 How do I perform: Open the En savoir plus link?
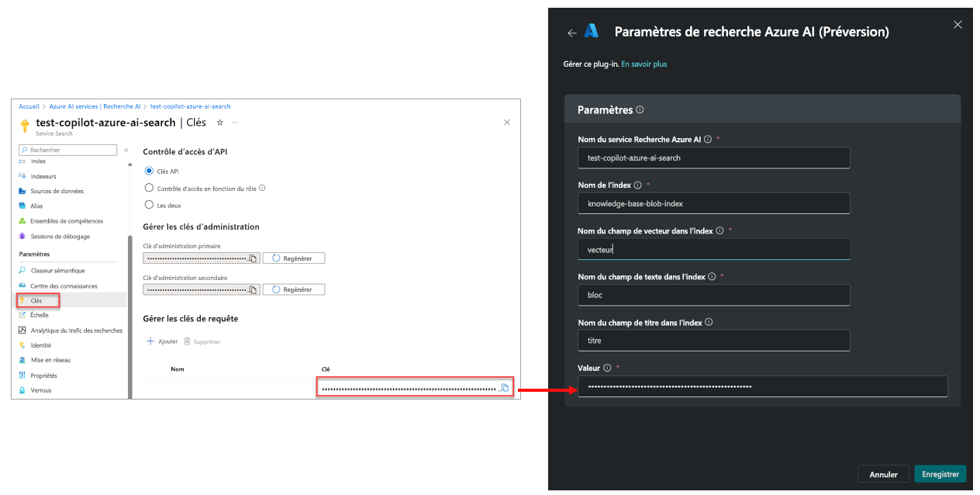644,64
